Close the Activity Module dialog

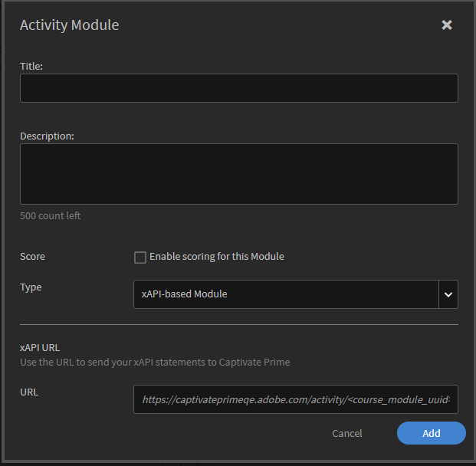[x=447, y=25]
